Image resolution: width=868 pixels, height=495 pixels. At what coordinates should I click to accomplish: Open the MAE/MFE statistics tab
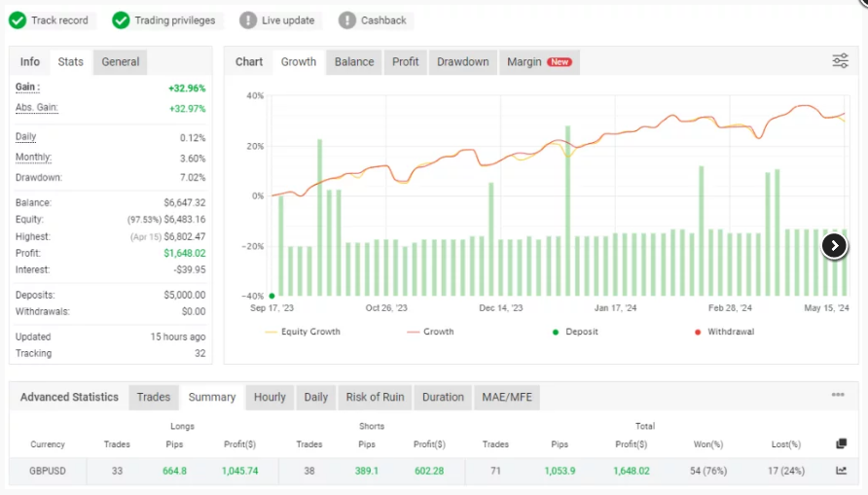tap(507, 397)
